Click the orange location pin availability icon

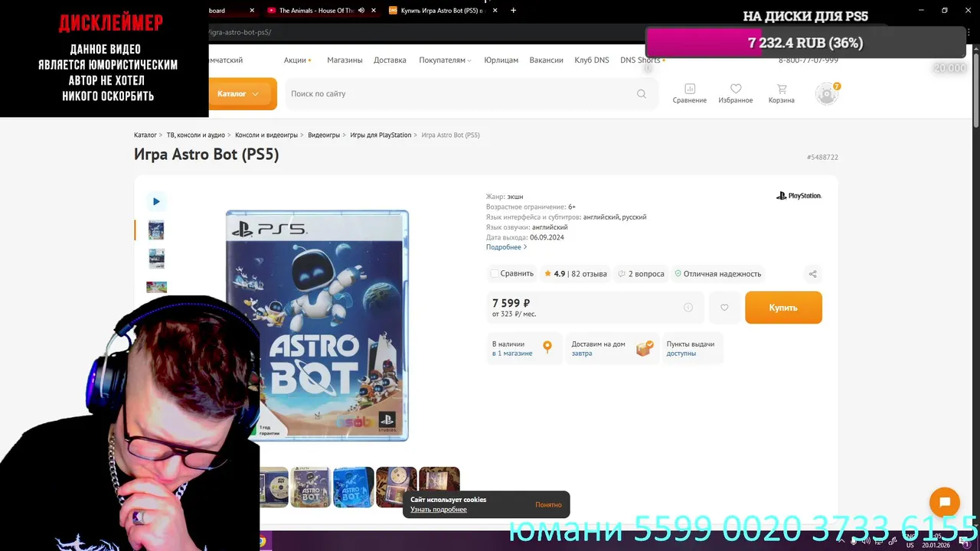pyautogui.click(x=547, y=347)
